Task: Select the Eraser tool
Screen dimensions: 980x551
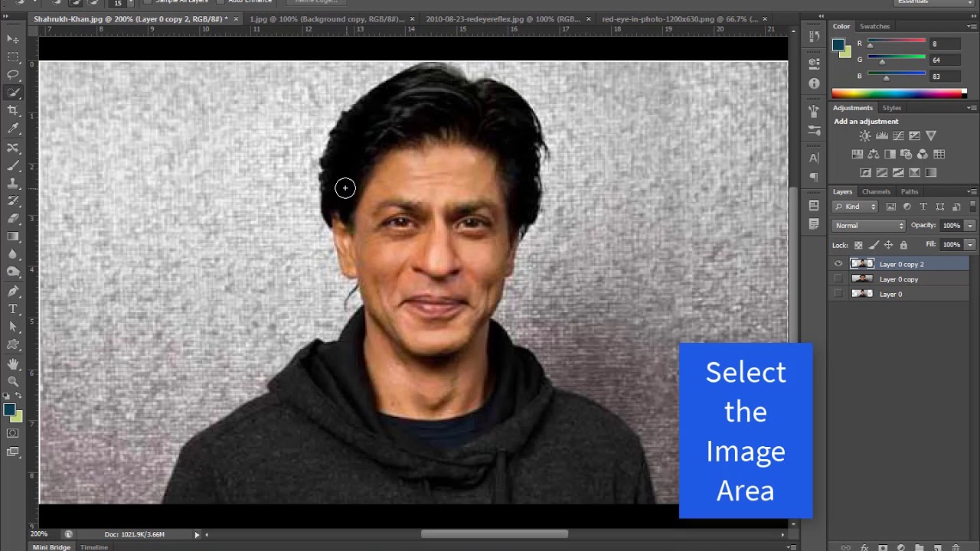Action: [13, 219]
